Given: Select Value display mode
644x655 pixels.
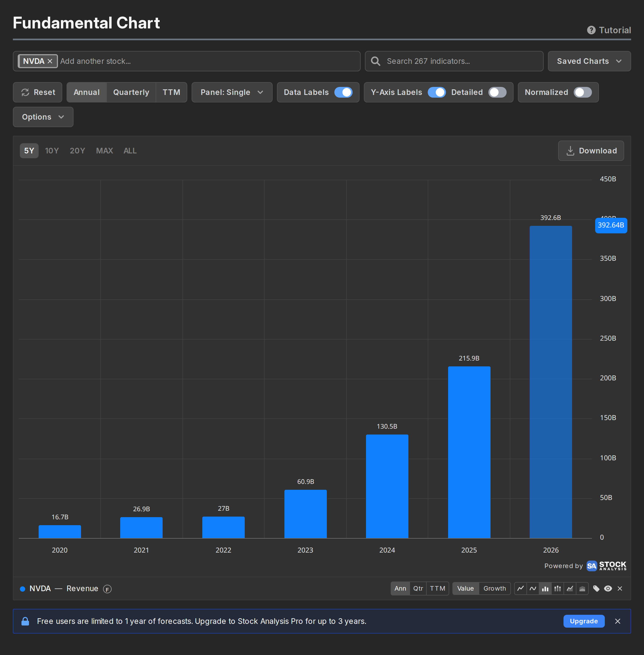Looking at the screenshot, I should click(465, 589).
